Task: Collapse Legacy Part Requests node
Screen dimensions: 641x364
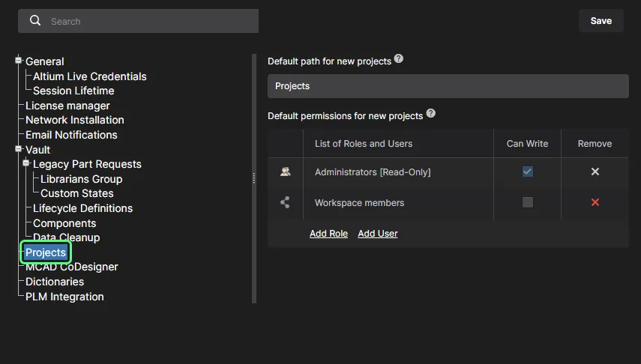Action: [27, 164]
